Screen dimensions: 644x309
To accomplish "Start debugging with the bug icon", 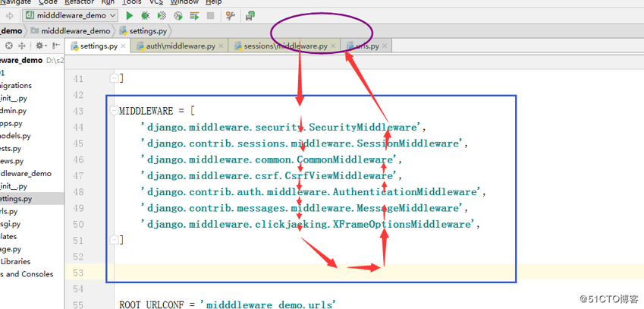I will [x=146, y=16].
